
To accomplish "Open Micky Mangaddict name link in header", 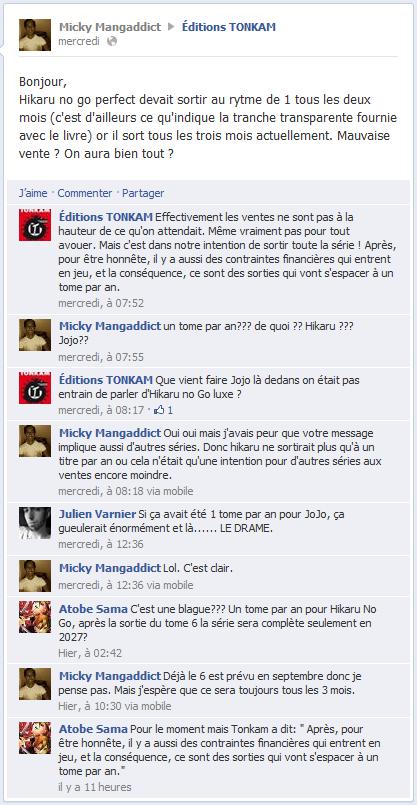I will click(110, 27).
